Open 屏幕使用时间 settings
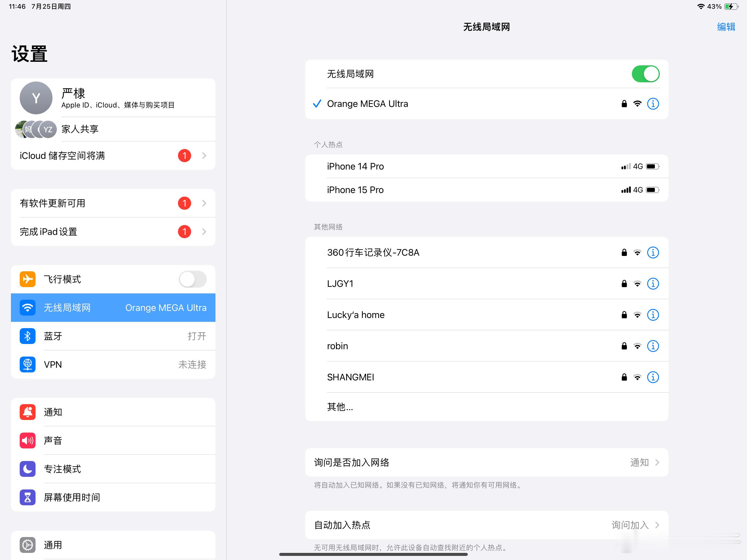 (x=113, y=497)
